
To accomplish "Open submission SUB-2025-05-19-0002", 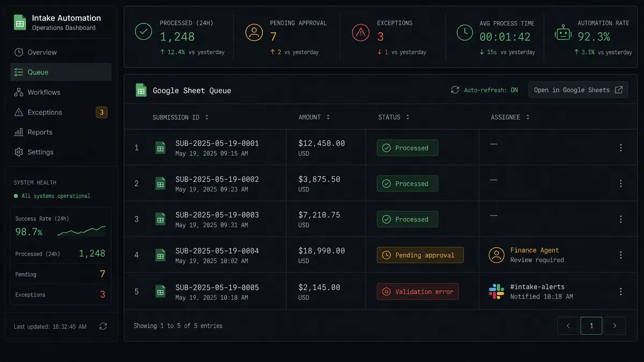I will tap(217, 179).
